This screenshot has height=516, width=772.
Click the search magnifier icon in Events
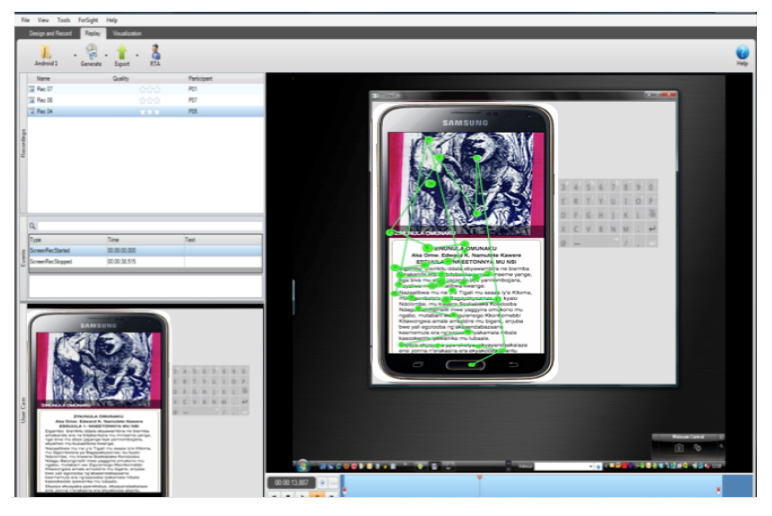(x=33, y=227)
